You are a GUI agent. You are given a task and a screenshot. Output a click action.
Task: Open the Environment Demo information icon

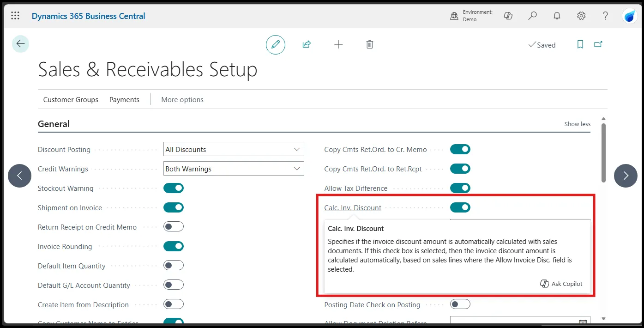click(x=454, y=16)
